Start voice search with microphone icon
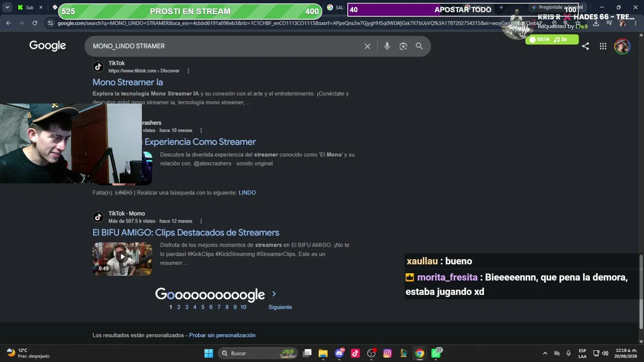The image size is (644, 362). click(387, 46)
